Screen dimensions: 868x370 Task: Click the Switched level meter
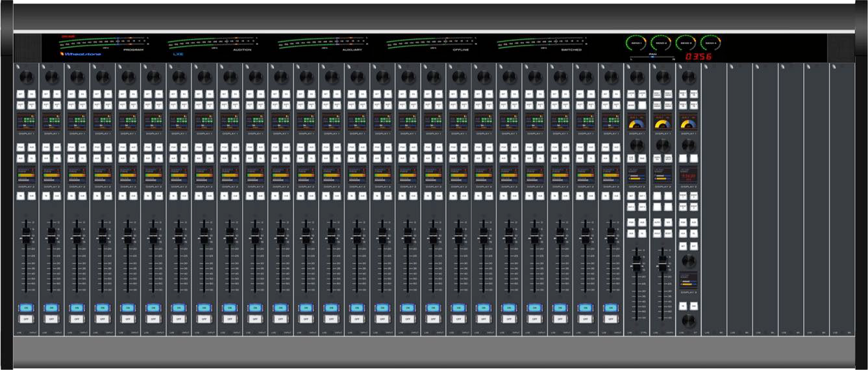pos(540,43)
